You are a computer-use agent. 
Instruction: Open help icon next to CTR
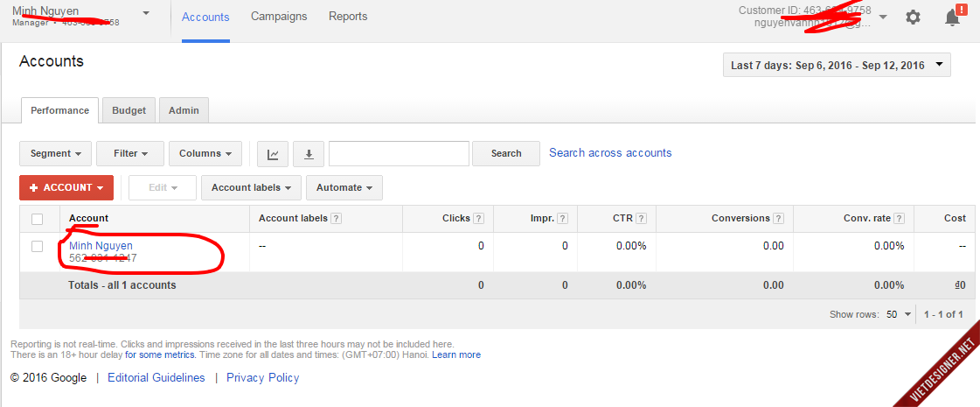coord(642,219)
